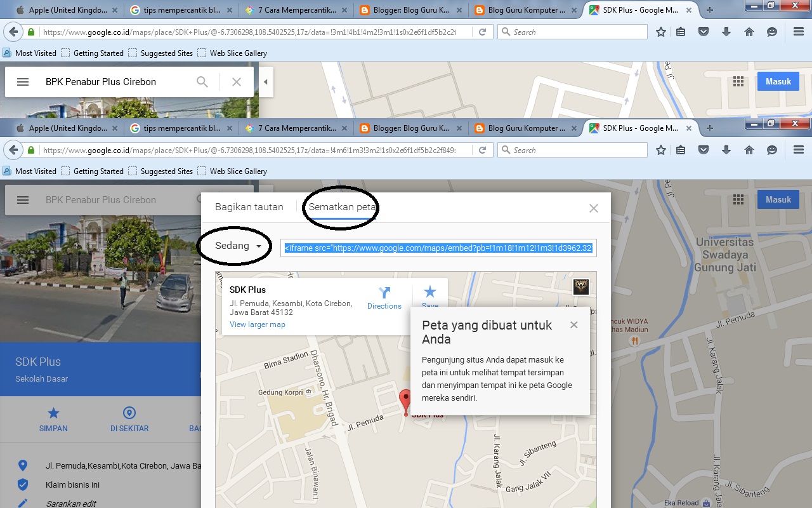Switch to the Bagikan tautan tab

pos(249,207)
